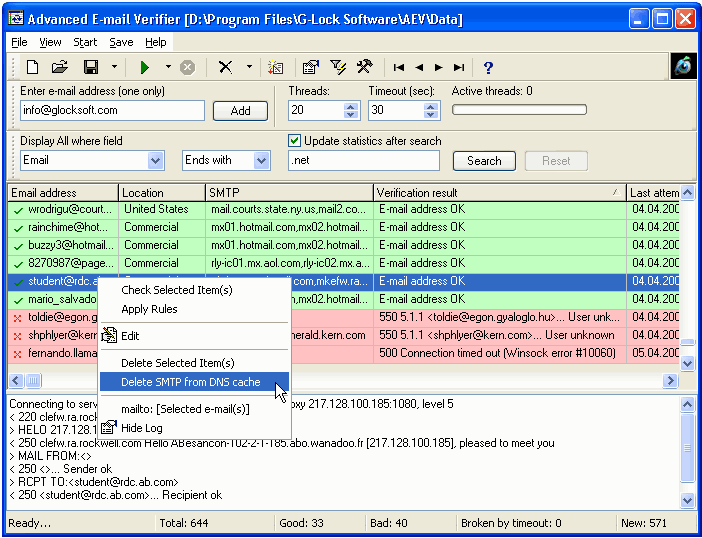Open the dropdown next to the play icon
This screenshot has width=702, height=538.
tap(168, 68)
